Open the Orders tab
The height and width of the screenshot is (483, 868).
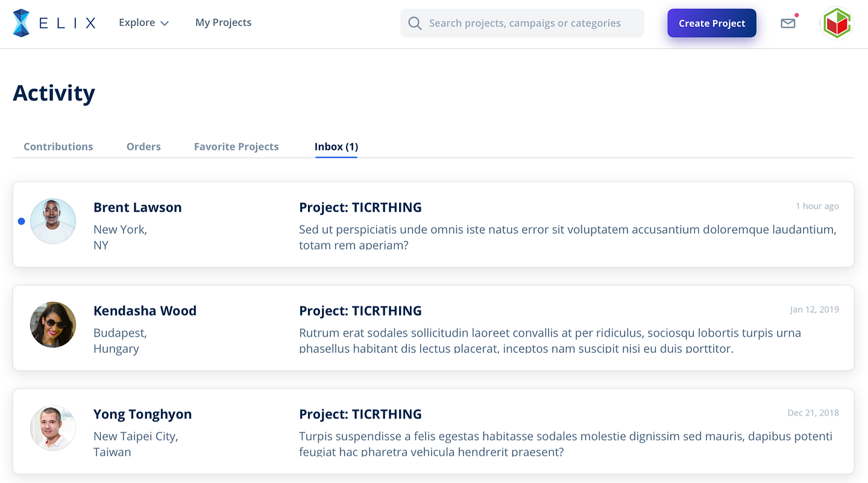[143, 146]
